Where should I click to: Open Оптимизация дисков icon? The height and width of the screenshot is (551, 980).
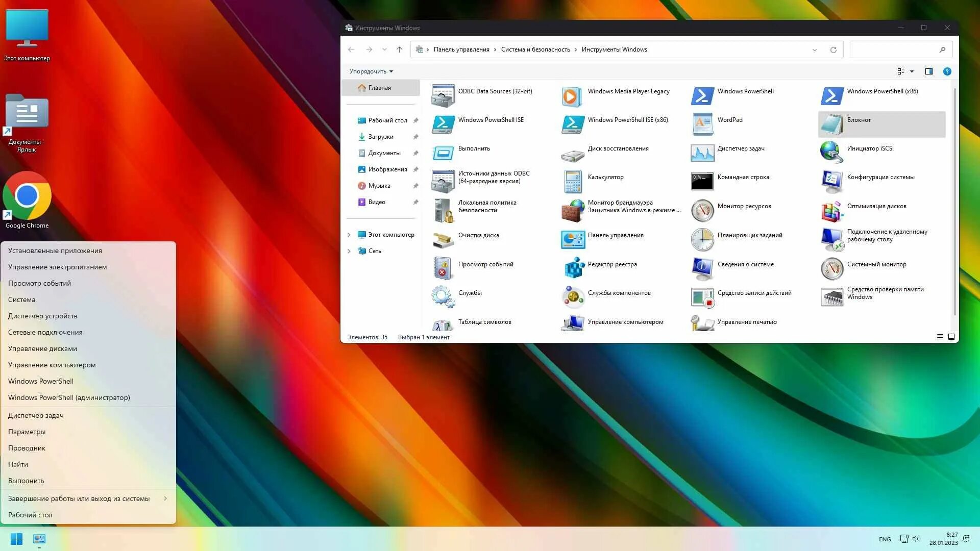[x=831, y=211]
